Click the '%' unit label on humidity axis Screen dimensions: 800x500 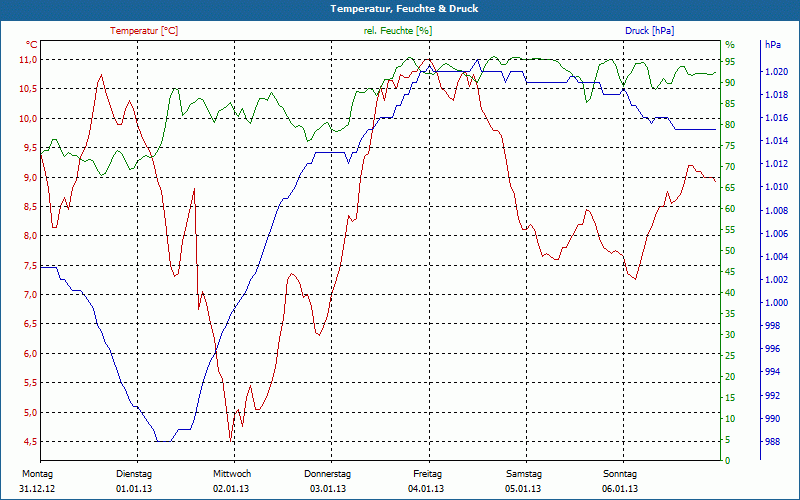tap(730, 44)
